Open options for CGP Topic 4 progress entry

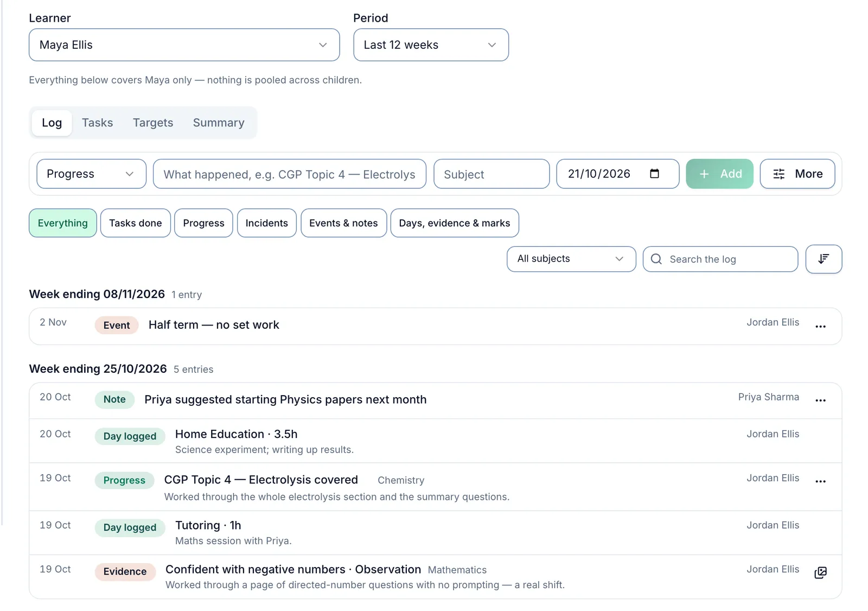click(820, 481)
